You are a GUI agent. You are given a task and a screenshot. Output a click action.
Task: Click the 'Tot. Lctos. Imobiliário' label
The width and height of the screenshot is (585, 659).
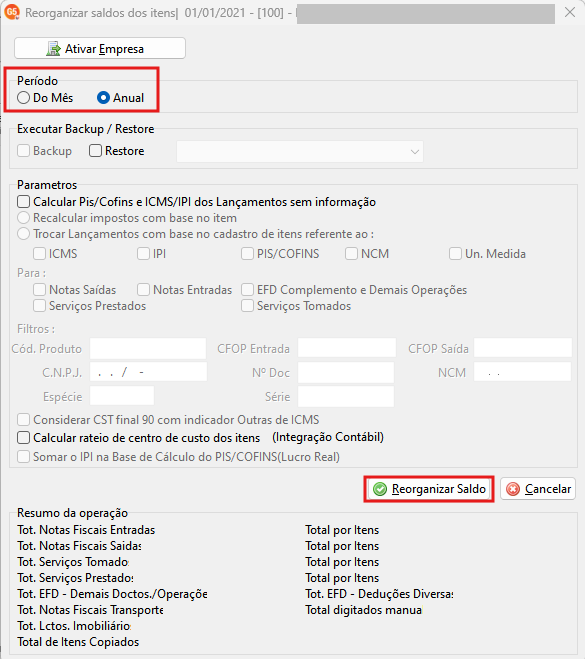74,625
